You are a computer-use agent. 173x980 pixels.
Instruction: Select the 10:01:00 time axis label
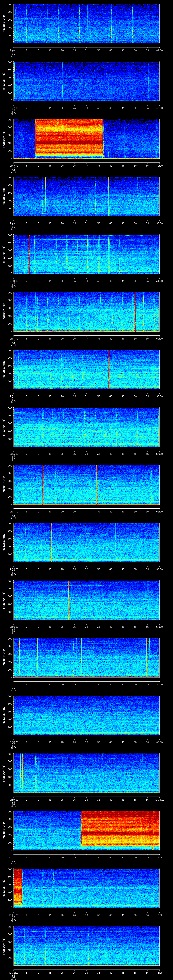13,915
